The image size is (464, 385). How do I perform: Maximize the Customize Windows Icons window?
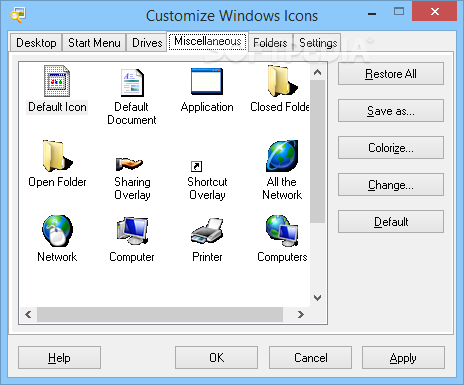coord(399,12)
